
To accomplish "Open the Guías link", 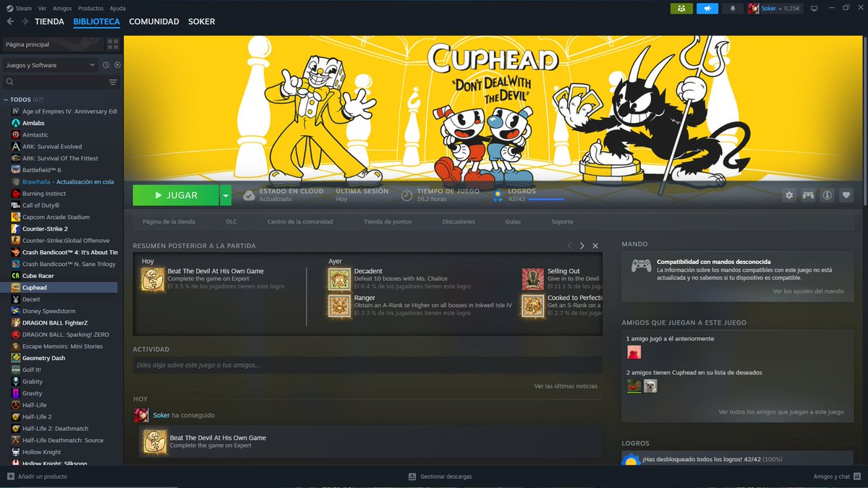I will (513, 222).
